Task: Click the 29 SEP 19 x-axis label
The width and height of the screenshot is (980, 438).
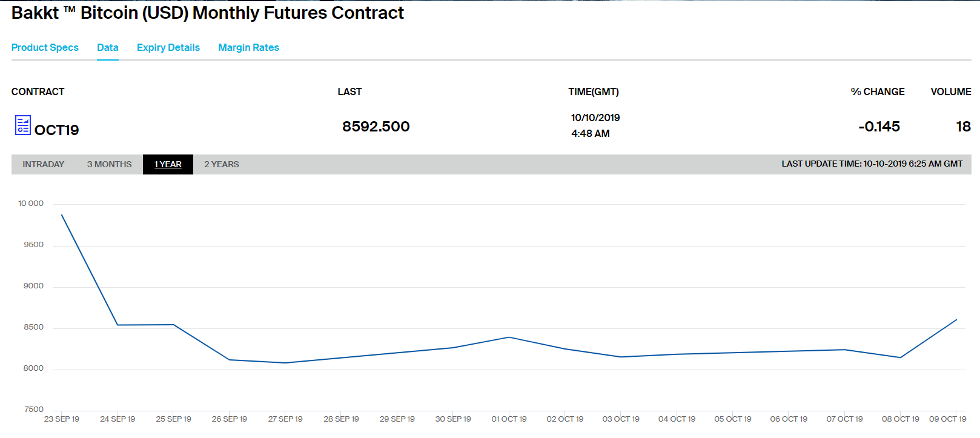Action: pyautogui.click(x=397, y=419)
